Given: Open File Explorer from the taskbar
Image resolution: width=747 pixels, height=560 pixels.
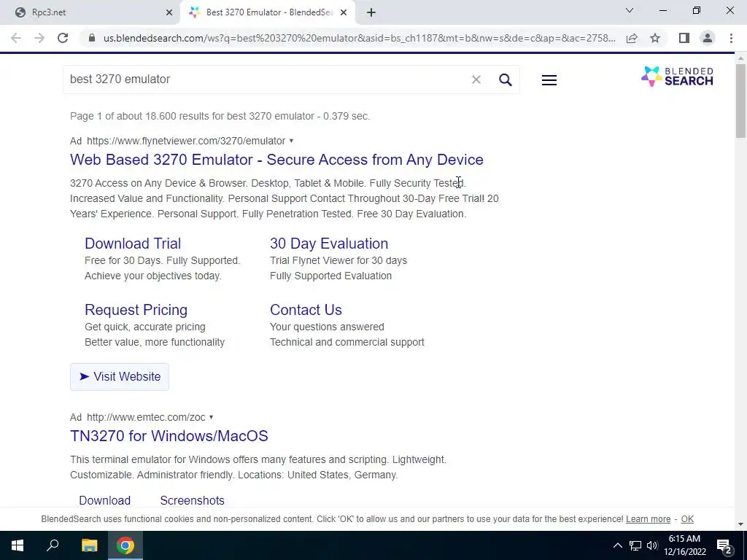Looking at the screenshot, I should pyautogui.click(x=89, y=545).
